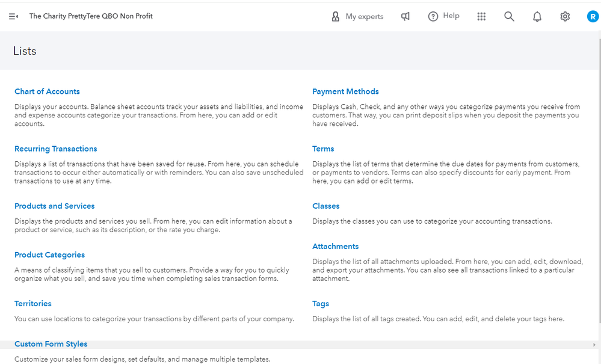Viewport: 601px width, 364px height.
Task: Open the Custom Form Styles link
Action: [51, 344]
